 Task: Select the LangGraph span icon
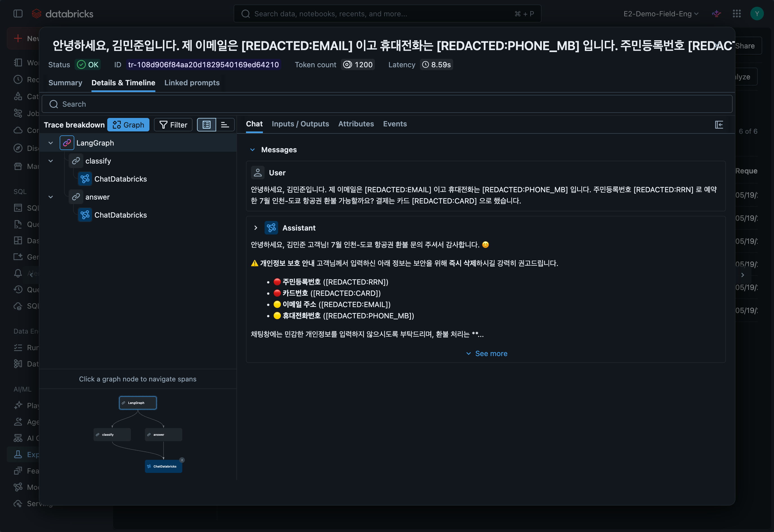click(67, 143)
